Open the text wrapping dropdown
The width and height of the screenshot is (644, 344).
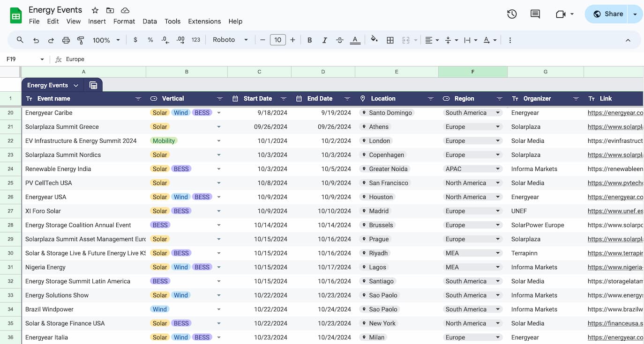point(470,40)
